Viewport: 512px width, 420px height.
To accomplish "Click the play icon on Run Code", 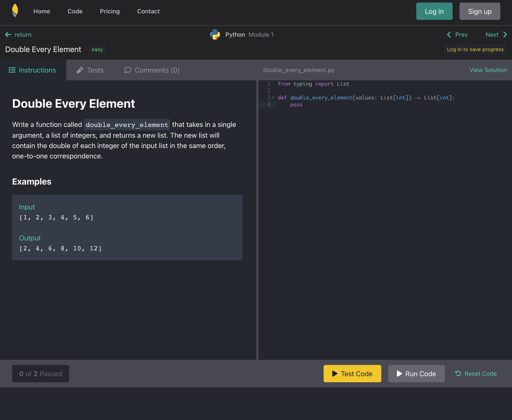I will point(399,374).
